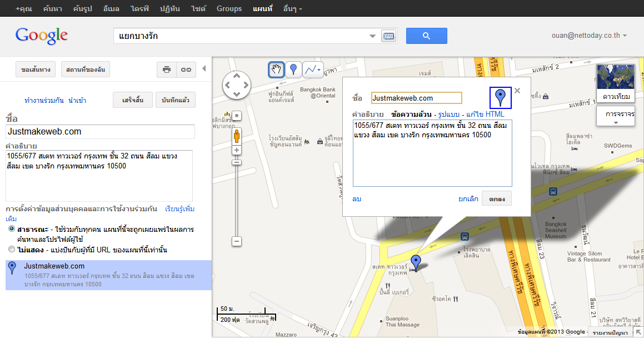The height and width of the screenshot is (338, 644).
Task: Open the Groups menu item
Action: click(229, 8)
